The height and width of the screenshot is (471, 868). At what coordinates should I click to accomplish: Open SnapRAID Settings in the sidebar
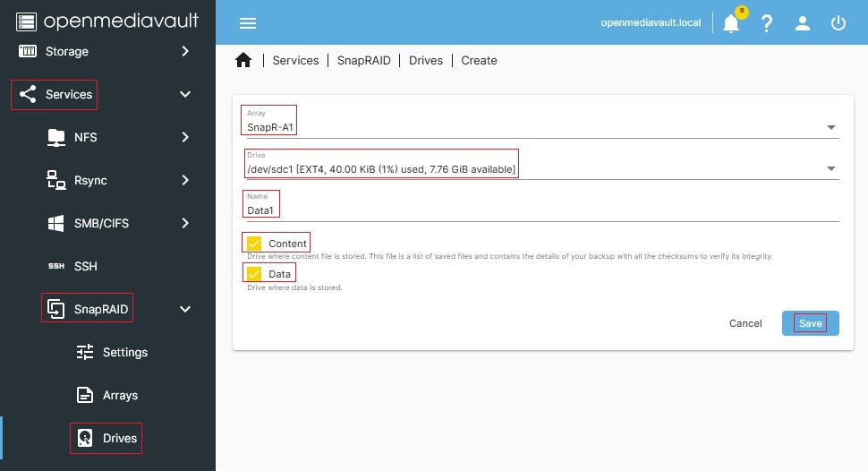tap(124, 352)
